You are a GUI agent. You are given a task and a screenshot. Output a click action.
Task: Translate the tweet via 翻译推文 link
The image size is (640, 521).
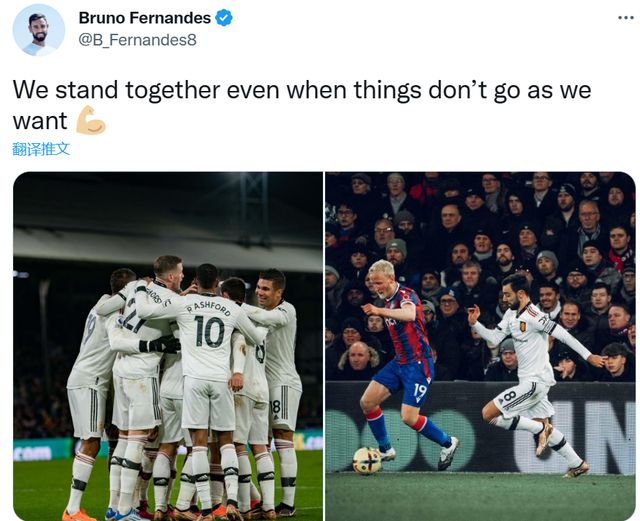coord(41,149)
